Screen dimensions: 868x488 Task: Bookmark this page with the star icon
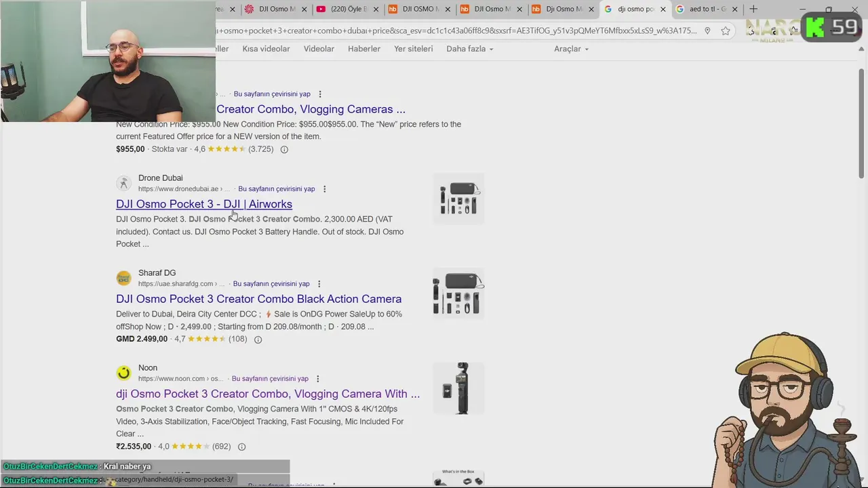726,30
